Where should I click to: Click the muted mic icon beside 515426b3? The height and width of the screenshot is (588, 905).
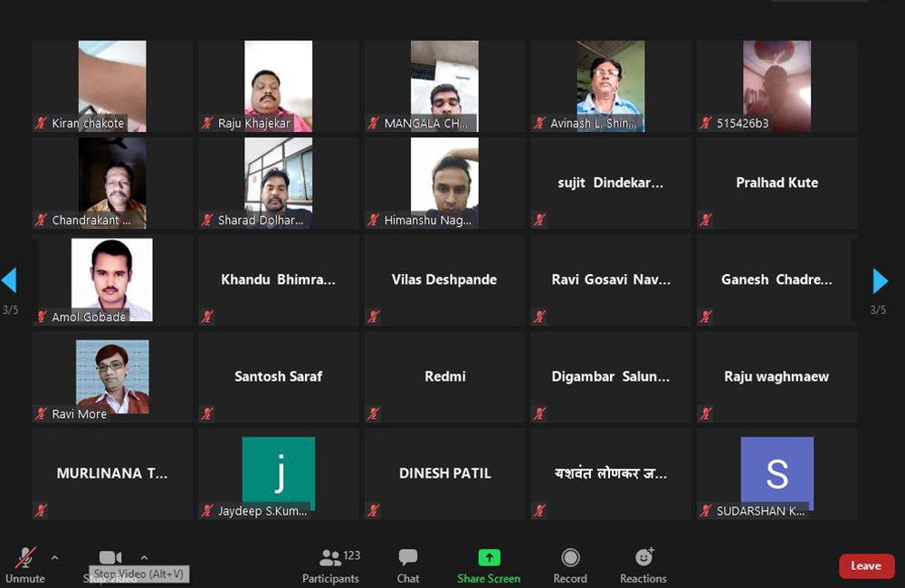706,122
